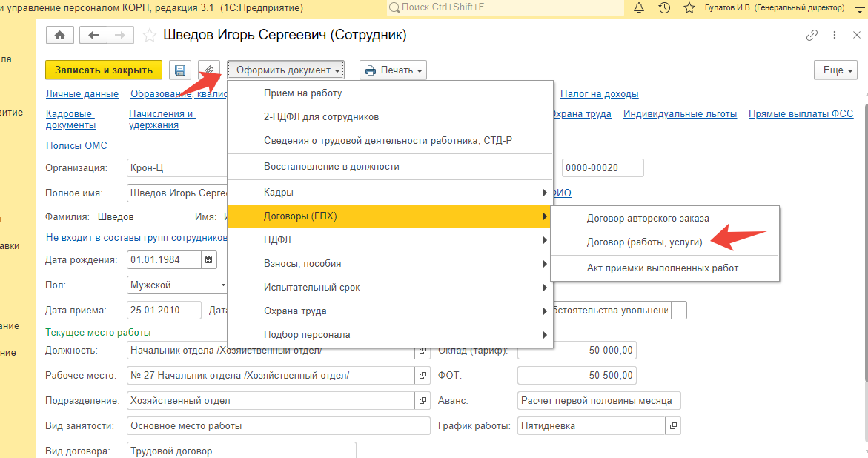Open the Должность record with its open button
The width and height of the screenshot is (868, 458).
tap(423, 351)
